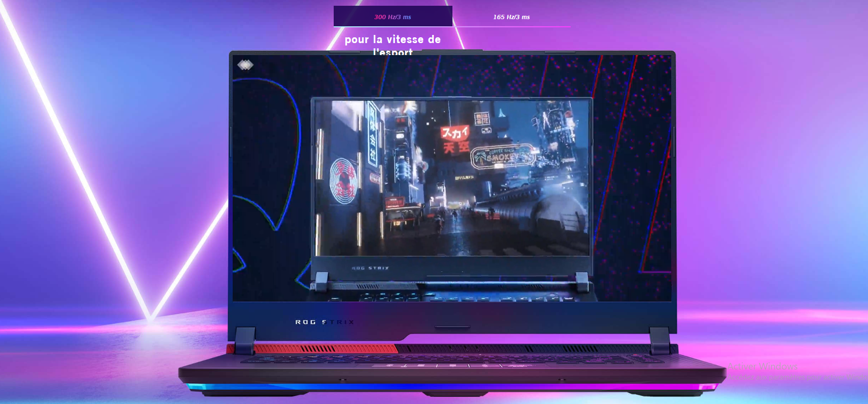Click the 'pour la vitesse de l'esport' heading
The image size is (868, 404).
(x=393, y=45)
